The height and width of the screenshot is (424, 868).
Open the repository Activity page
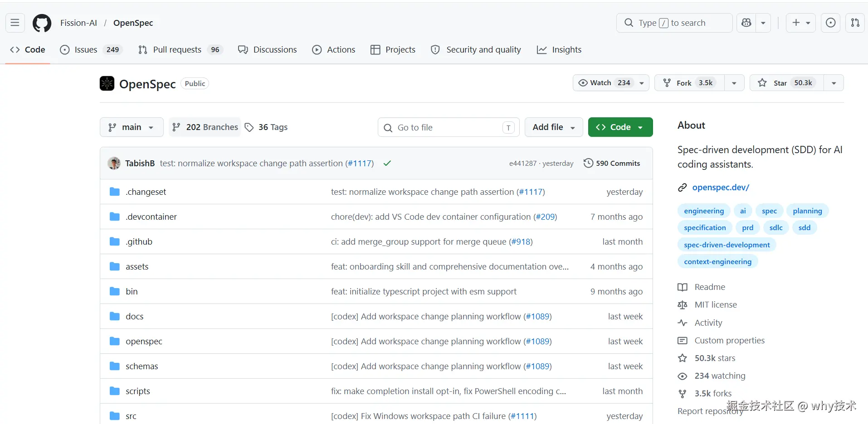click(708, 323)
